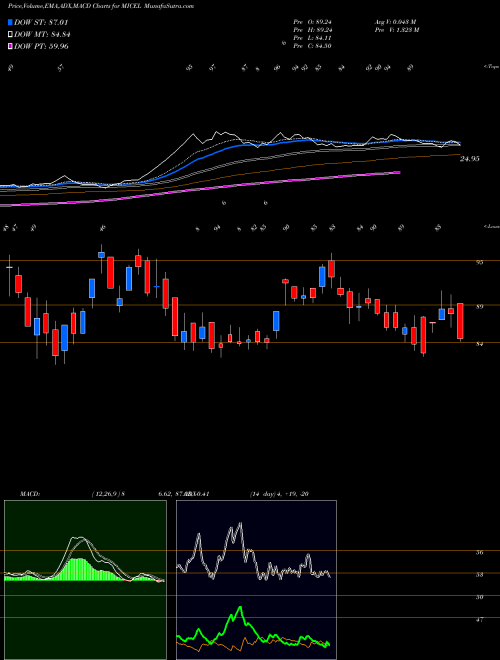500x660 pixels.
Task: Click the 95 price axis label
Action: click(479, 262)
